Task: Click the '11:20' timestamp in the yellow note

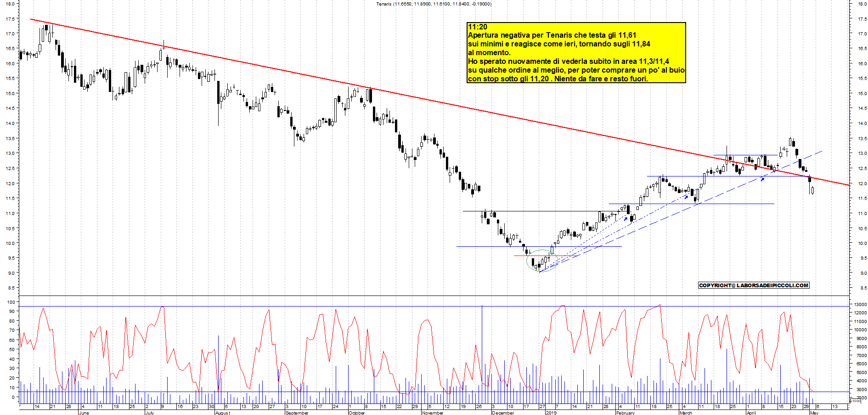Action: [x=478, y=27]
